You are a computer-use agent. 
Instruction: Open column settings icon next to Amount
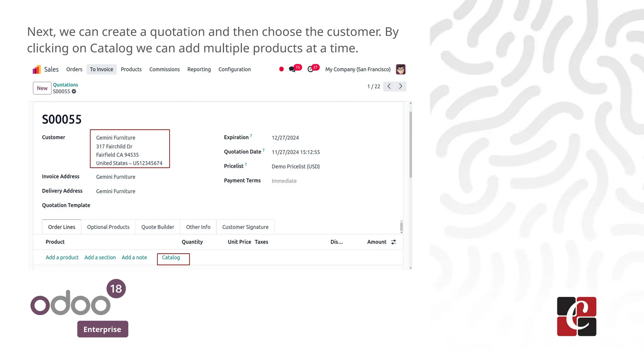[x=393, y=242]
